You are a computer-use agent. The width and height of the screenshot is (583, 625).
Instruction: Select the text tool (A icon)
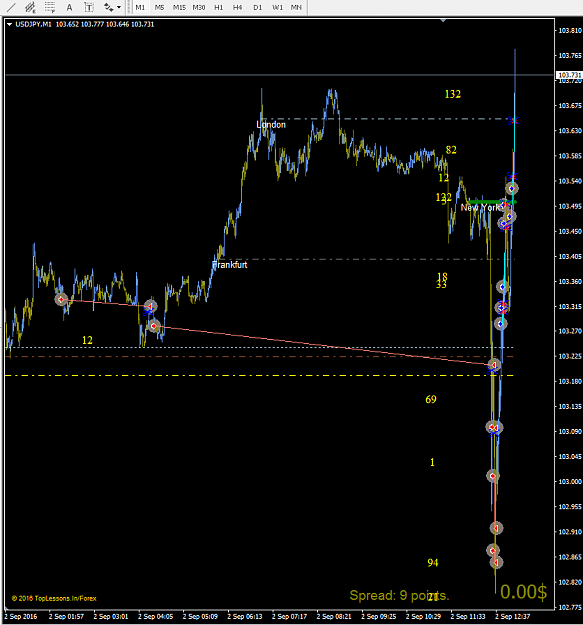pos(69,7)
